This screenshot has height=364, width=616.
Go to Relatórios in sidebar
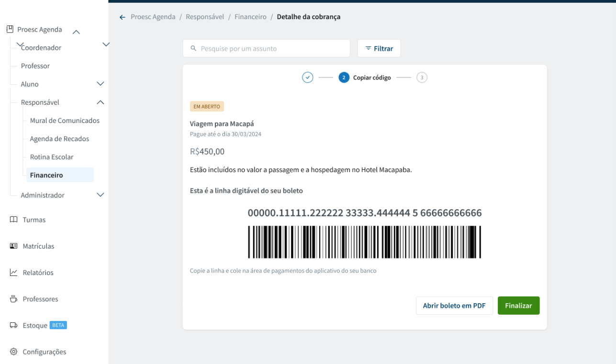pos(38,273)
